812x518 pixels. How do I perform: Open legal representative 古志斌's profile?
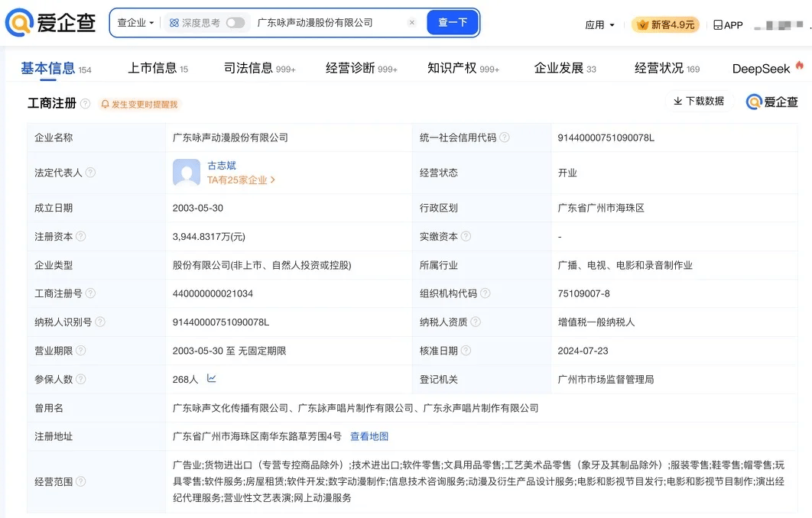pos(222,166)
